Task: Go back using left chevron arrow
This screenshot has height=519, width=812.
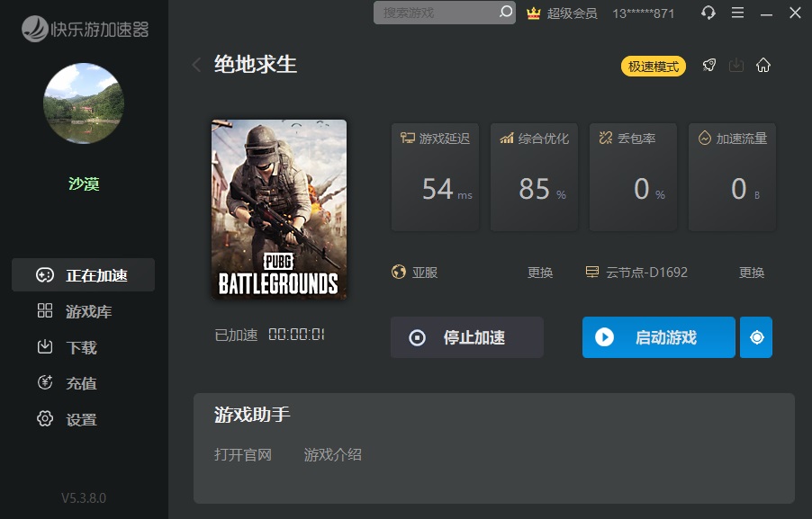Action: [196, 65]
